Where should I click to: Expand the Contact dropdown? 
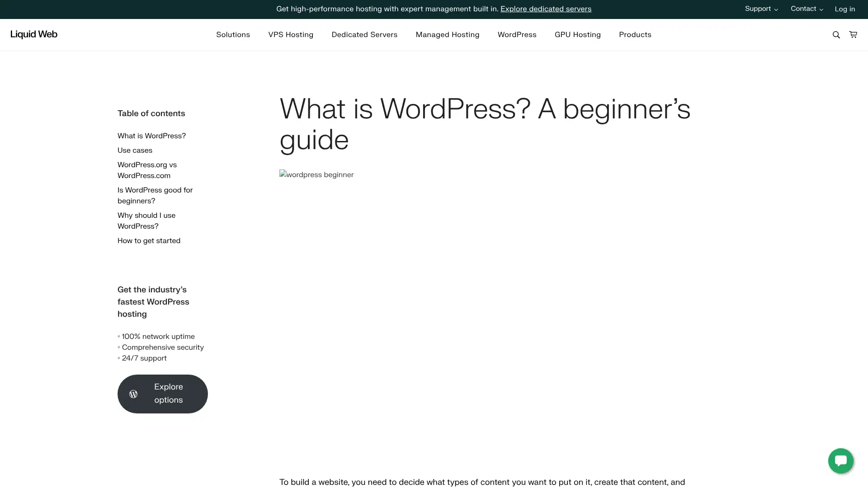coord(807,9)
